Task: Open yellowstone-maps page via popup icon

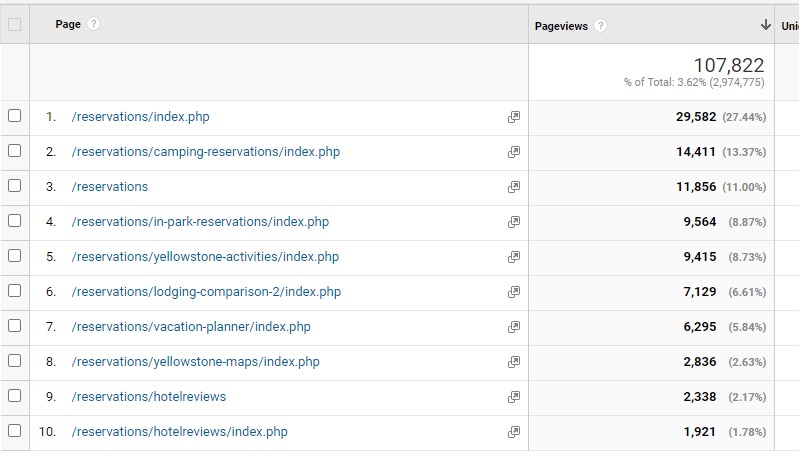Action: click(x=514, y=362)
